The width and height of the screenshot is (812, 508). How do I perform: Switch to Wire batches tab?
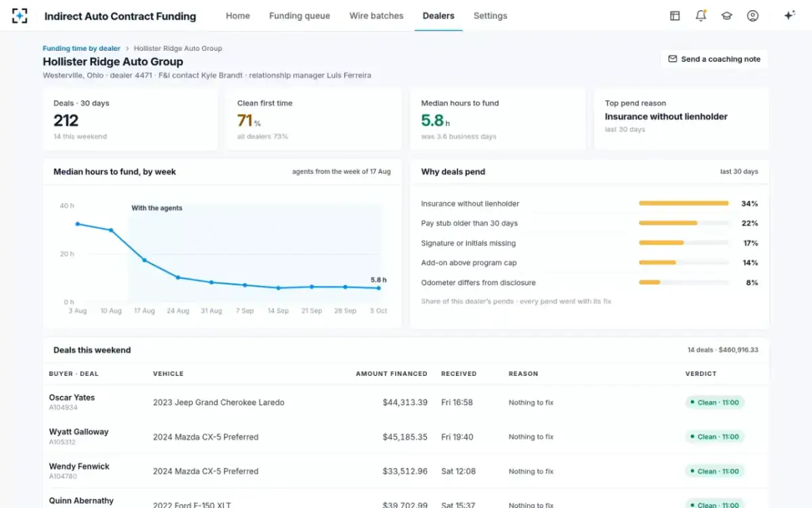pyautogui.click(x=376, y=16)
